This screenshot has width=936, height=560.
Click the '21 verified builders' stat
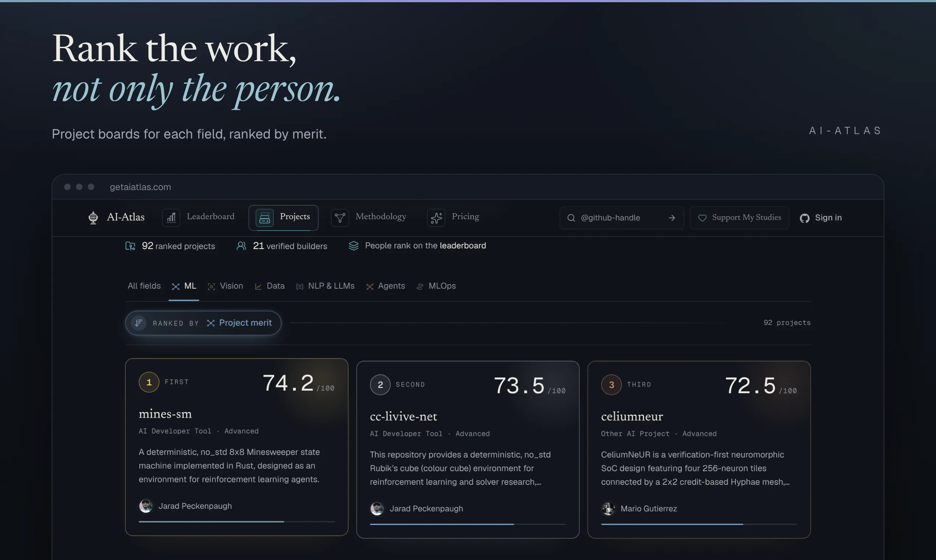coord(282,246)
